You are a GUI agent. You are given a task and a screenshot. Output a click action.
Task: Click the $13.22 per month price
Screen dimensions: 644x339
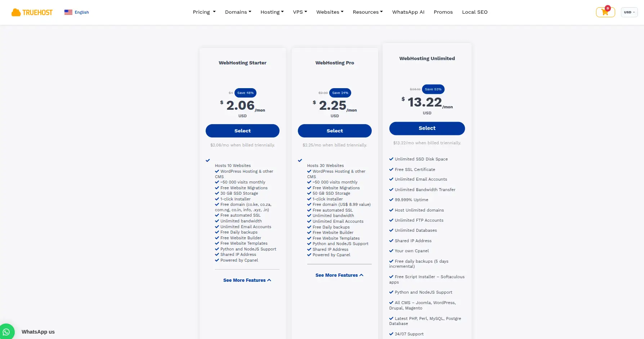pyautogui.click(x=427, y=102)
